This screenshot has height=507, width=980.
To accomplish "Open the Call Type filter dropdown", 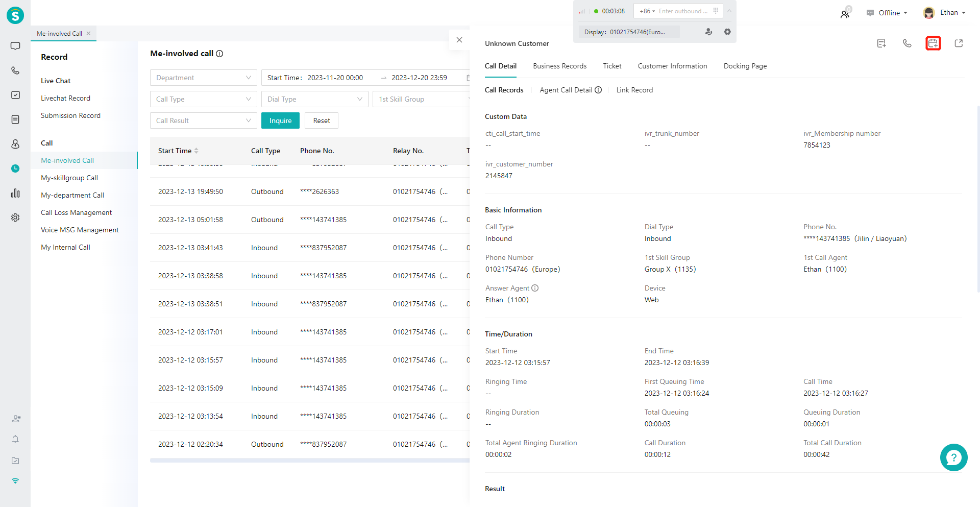I will click(x=204, y=99).
